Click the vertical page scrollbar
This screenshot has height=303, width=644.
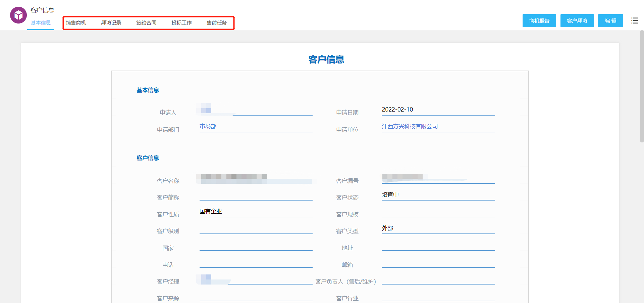point(642,87)
